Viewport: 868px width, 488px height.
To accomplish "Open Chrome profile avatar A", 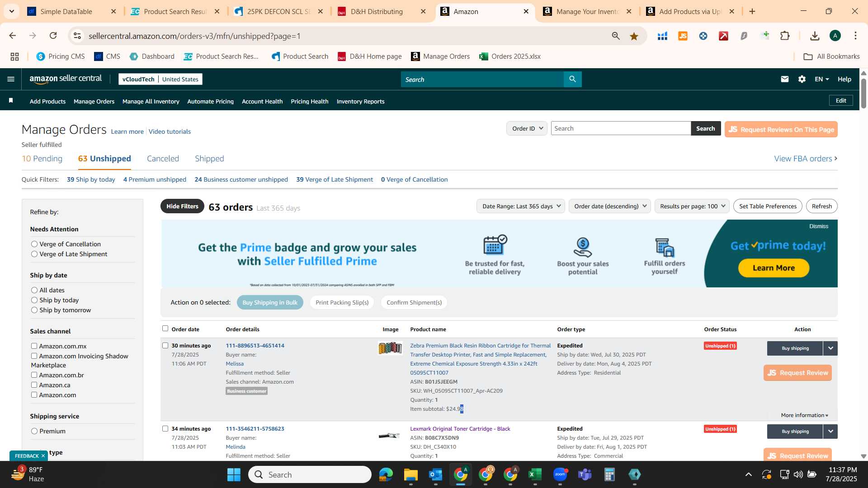I will [835, 36].
